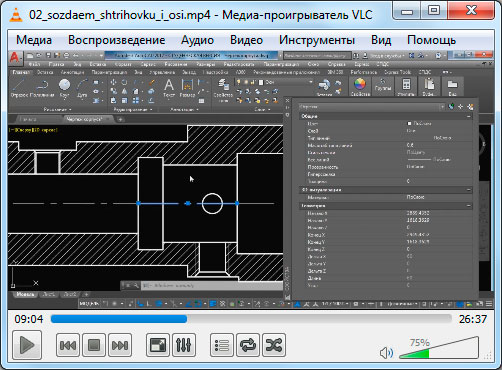Viewport: 502px width, 370px height.
Task: Open the Видео menu
Action: pos(246,40)
